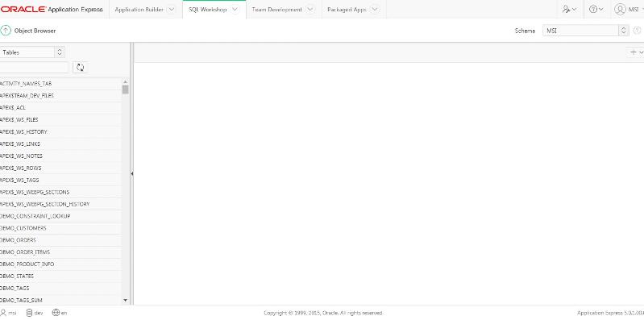Click the msi user icon in footer
Image resolution: width=644 pixels, height=320 pixels.
3,313
